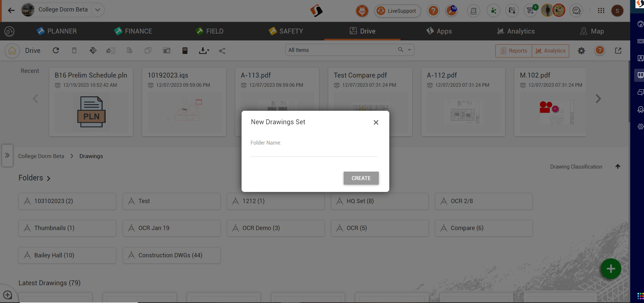Expand the left side panel with double chevron
The image size is (644, 303).
point(7,155)
